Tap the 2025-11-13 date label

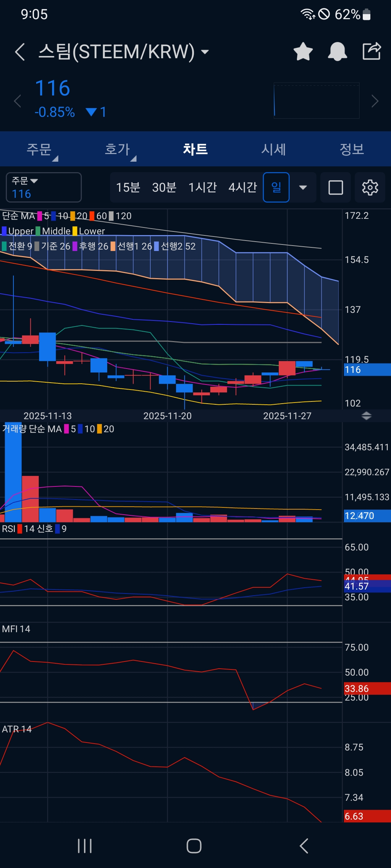48,416
